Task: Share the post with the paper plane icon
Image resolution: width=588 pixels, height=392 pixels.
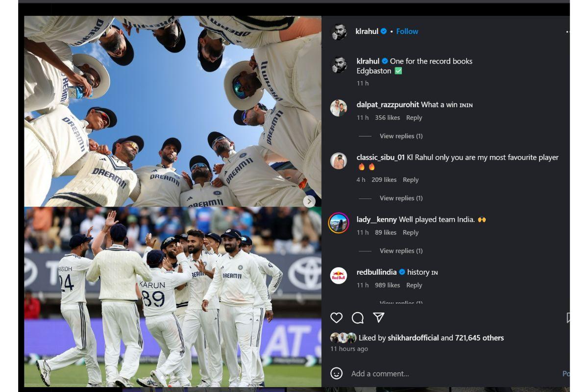Action: click(x=378, y=318)
